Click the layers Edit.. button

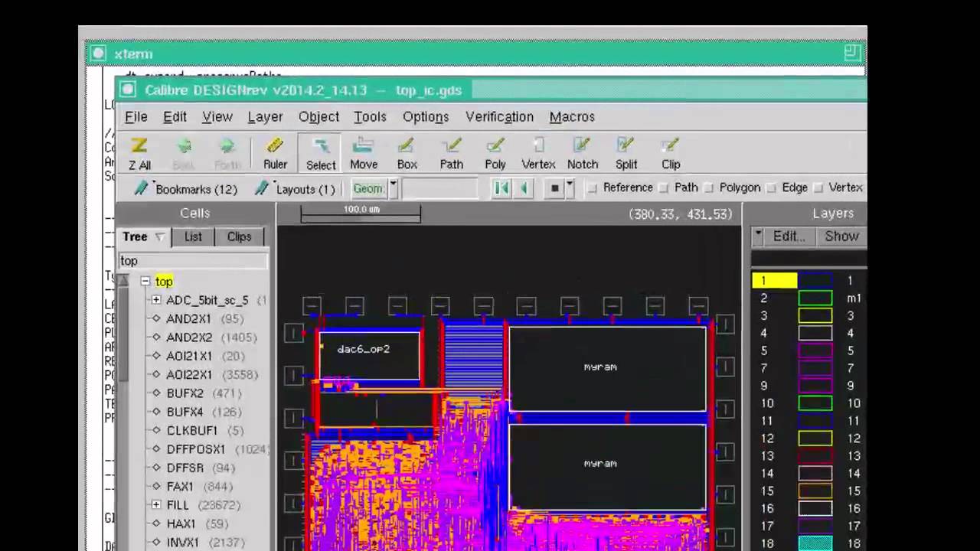(789, 236)
